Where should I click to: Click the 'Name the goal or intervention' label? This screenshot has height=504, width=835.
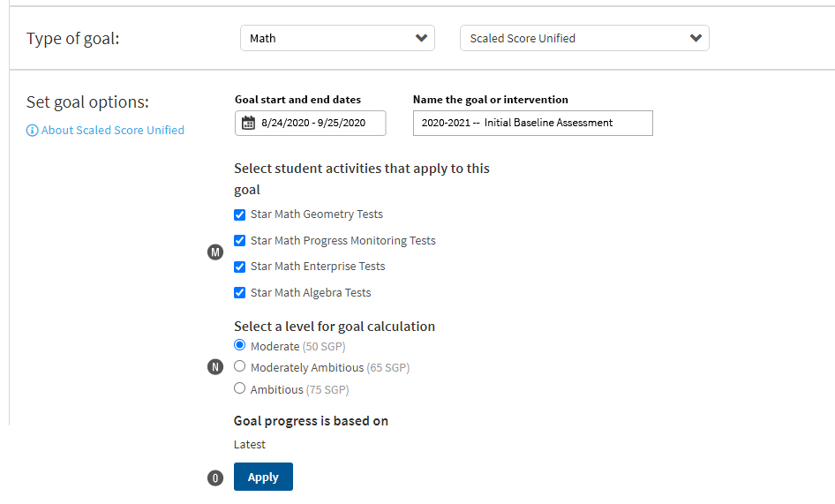pyautogui.click(x=491, y=100)
